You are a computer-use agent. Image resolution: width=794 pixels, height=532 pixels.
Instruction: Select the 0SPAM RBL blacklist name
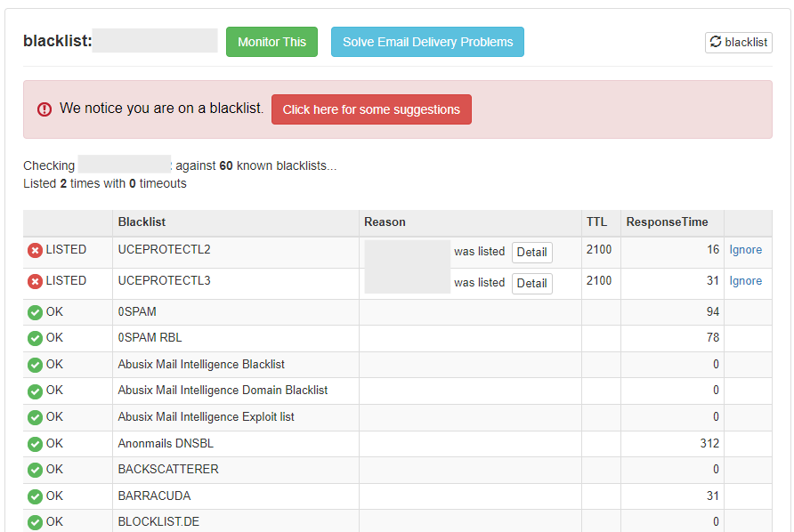point(150,338)
